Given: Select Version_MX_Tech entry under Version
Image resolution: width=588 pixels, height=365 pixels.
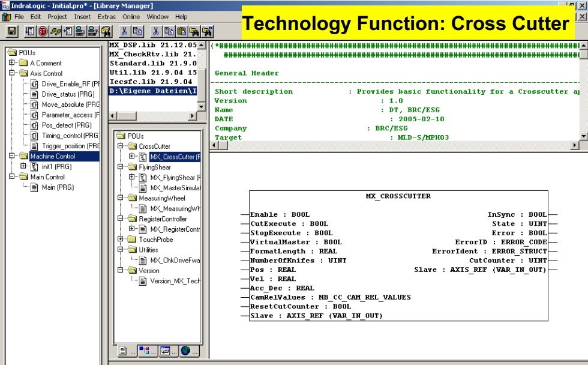Looking at the screenshot, I should click(175, 280).
